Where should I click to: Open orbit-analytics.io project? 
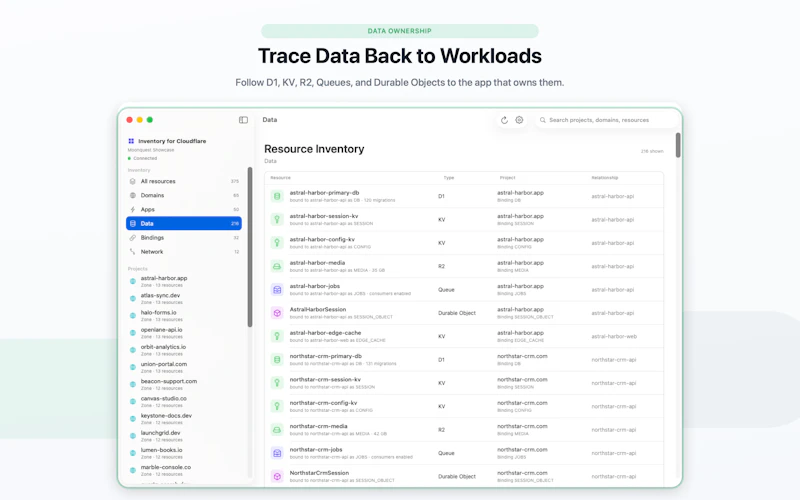tap(184, 350)
